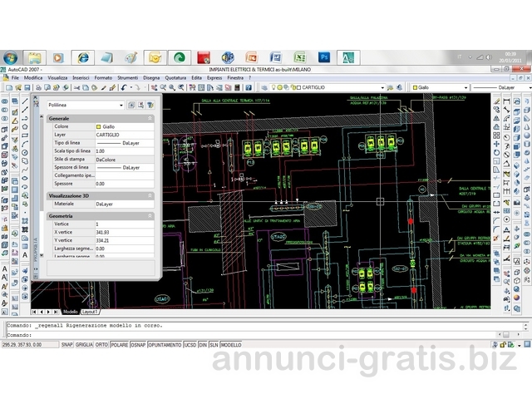Select the Polygon draw tool
532x399 pixels.
click(x=25, y=127)
